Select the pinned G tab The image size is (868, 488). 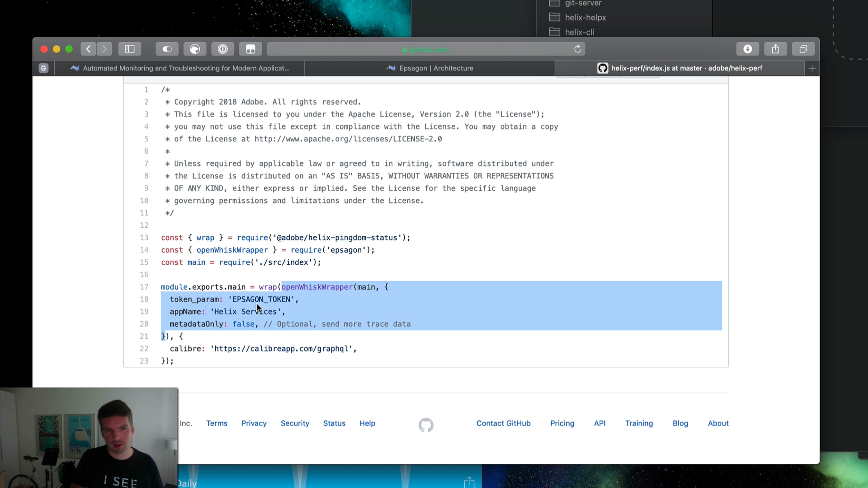pyautogui.click(x=43, y=68)
